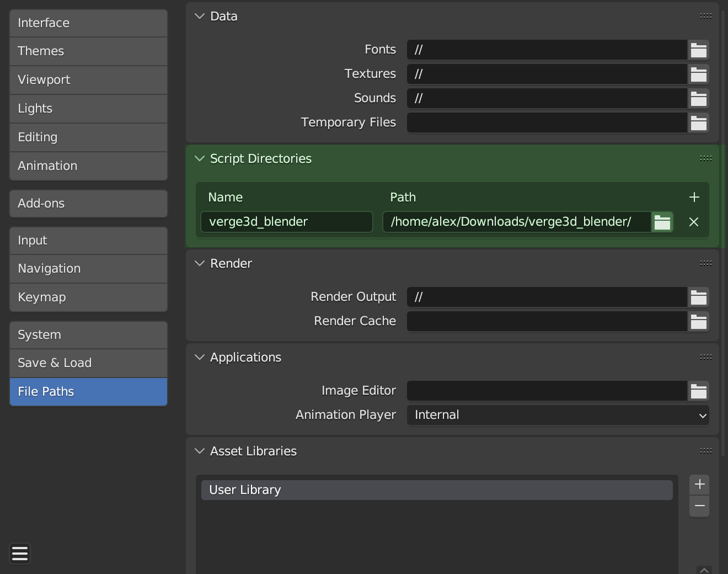Grab the Data panel drag handle
This screenshot has width=728, height=574.
705,16
